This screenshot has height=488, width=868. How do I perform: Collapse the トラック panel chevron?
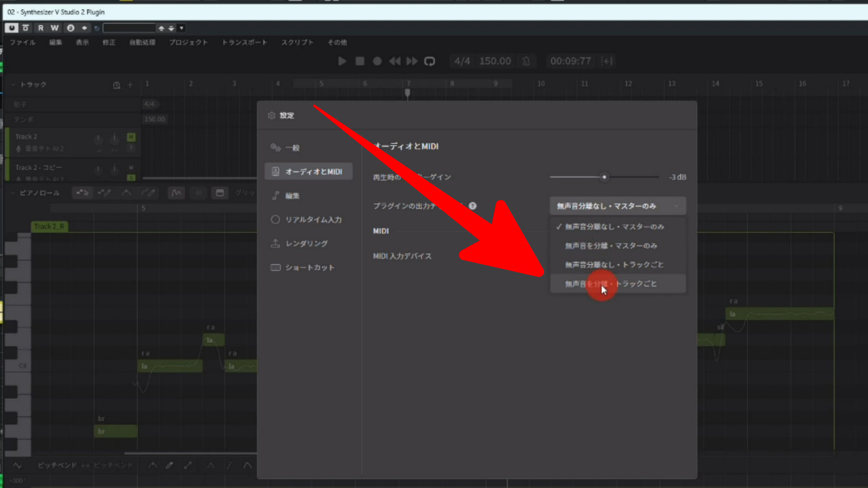pos(13,85)
